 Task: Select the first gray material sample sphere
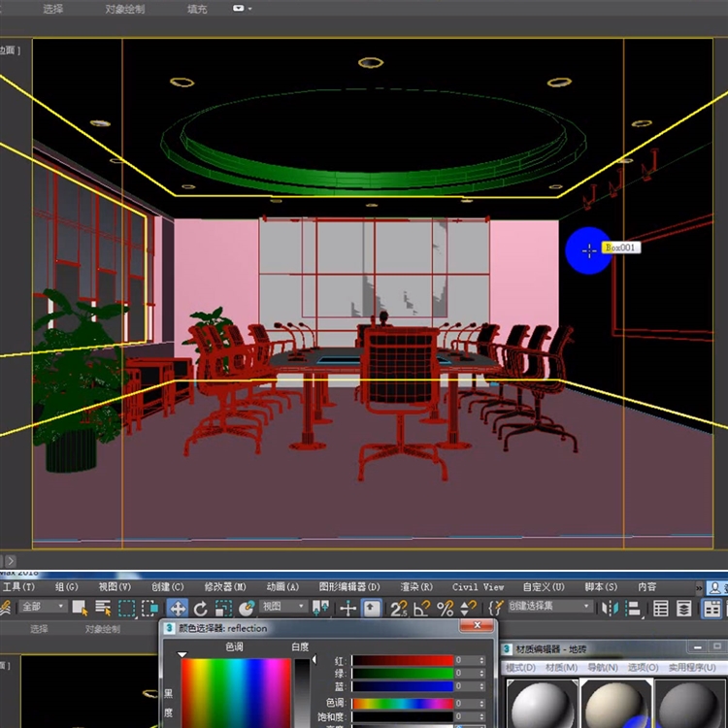click(542, 704)
